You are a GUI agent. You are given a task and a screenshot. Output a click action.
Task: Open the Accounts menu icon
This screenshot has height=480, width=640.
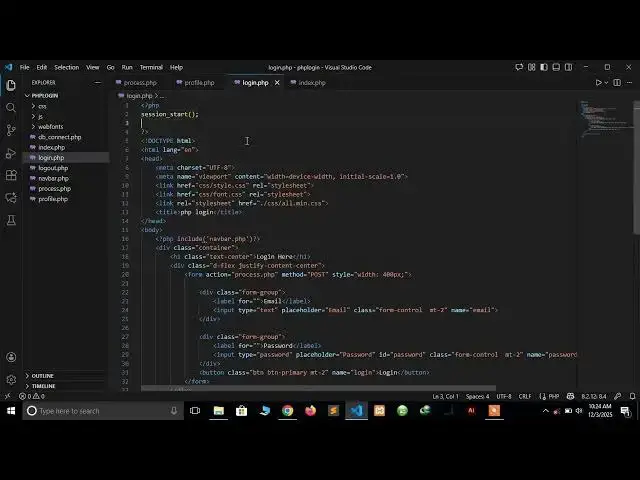point(11,357)
